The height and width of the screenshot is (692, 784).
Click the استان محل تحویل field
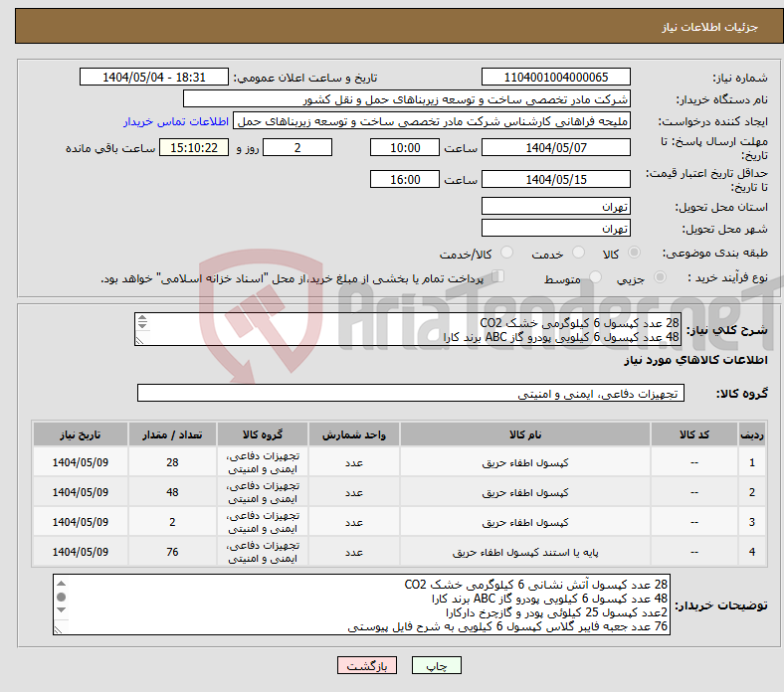pyautogui.click(x=555, y=207)
